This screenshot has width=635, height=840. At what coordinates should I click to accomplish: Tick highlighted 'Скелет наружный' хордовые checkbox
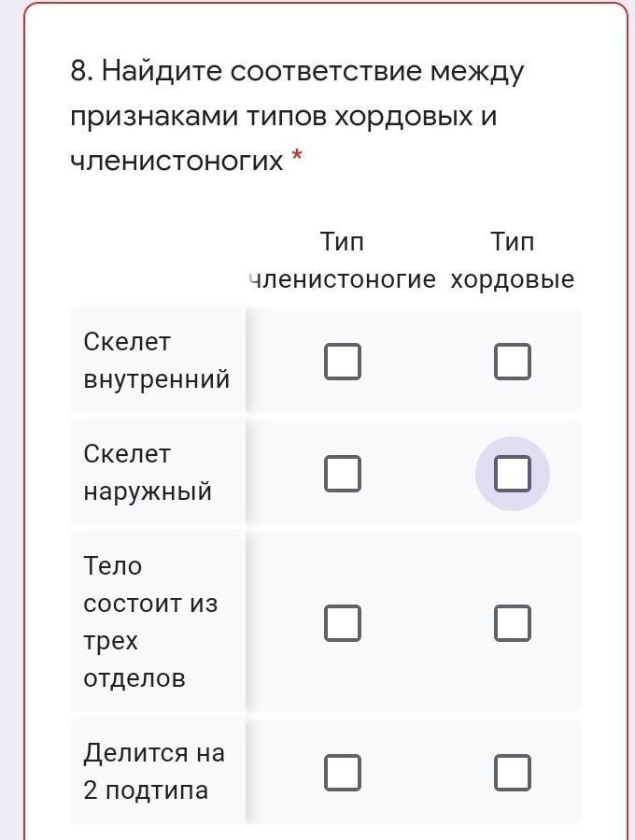[513, 474]
